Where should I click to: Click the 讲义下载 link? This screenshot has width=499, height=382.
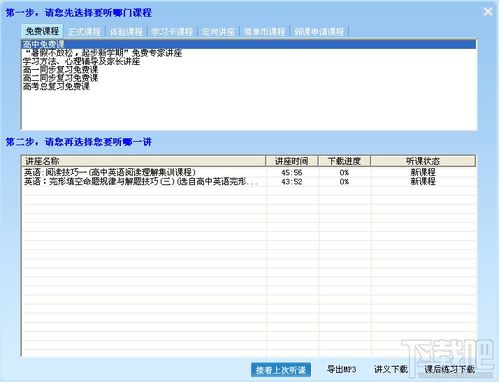[391, 369]
